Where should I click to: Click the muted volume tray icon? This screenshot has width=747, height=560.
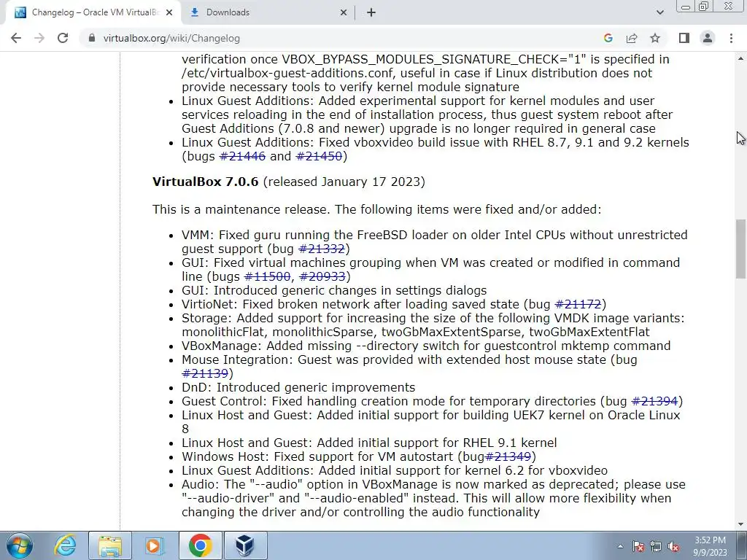pyautogui.click(x=673, y=546)
